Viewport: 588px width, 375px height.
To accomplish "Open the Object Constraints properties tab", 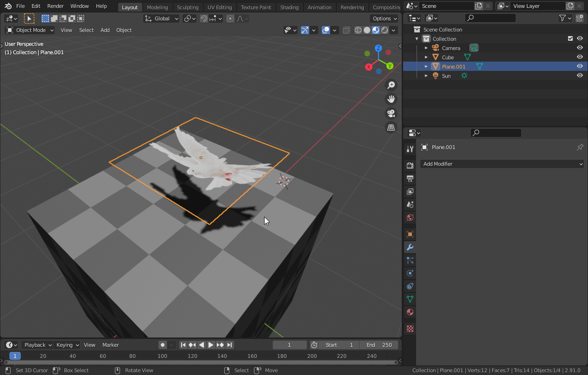I will coord(410,286).
